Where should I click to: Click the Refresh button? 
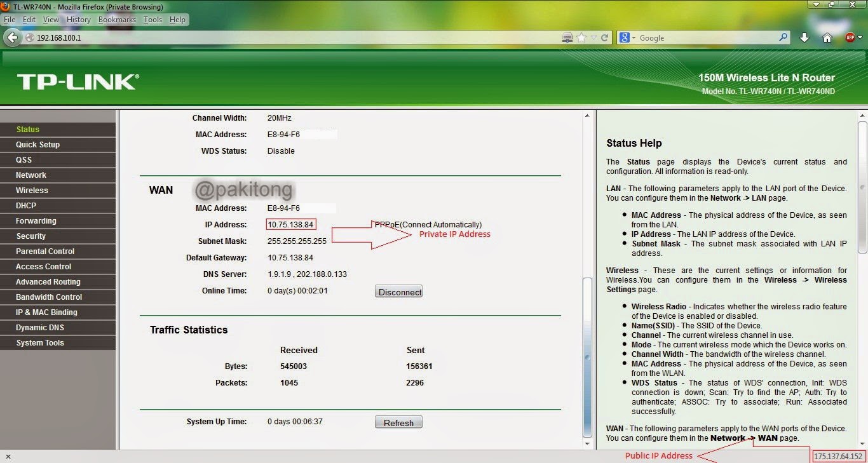(x=398, y=423)
